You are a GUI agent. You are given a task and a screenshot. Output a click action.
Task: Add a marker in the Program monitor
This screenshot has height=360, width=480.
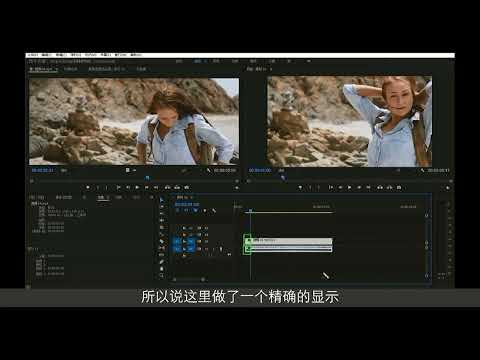pos(300,188)
